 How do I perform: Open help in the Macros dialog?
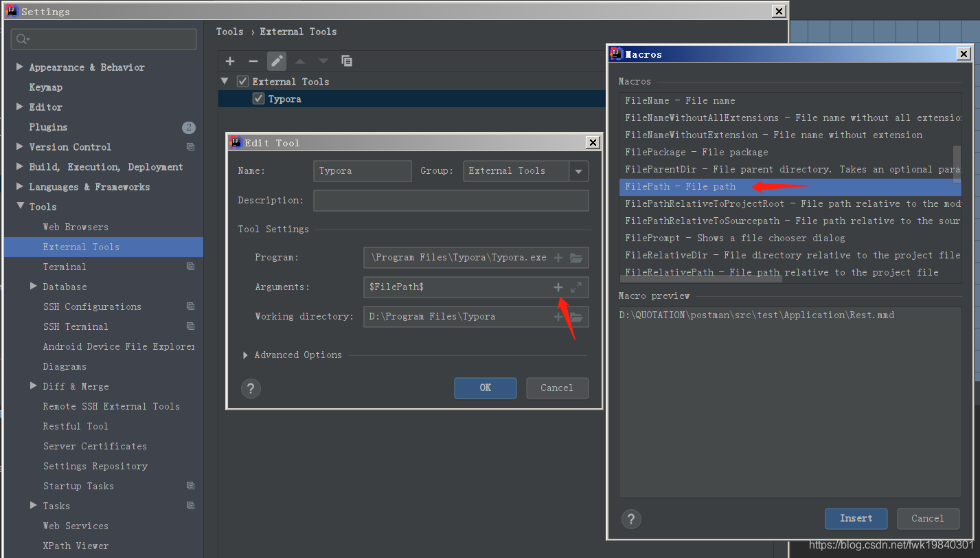coord(631,519)
